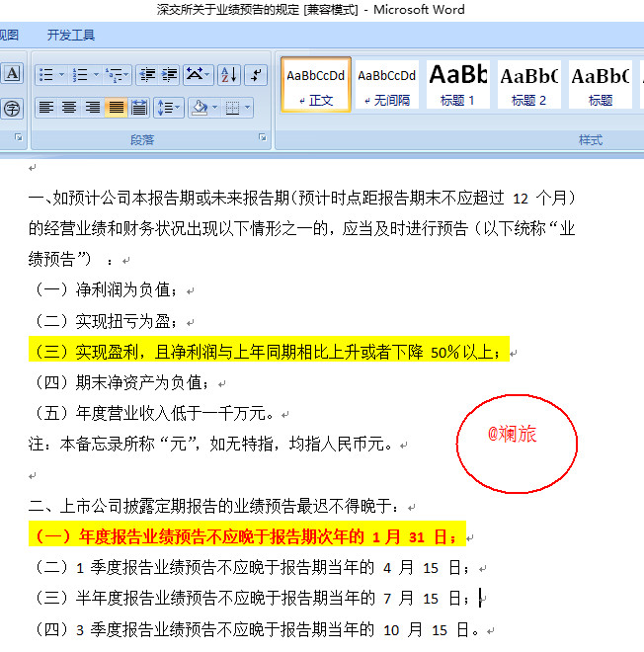The width and height of the screenshot is (644, 652).
Task: Apply the 标题 style in gallery
Action: click(601, 85)
